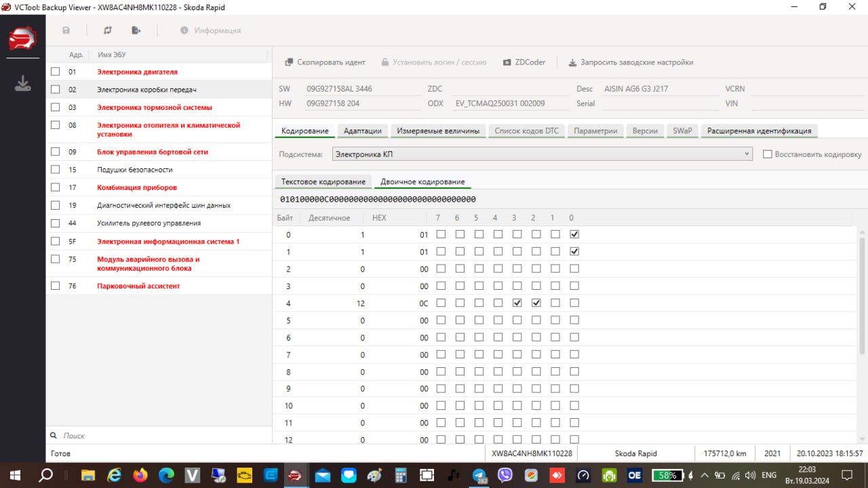
Task: Uncheck bit 3 of byte 4
Action: [517, 303]
